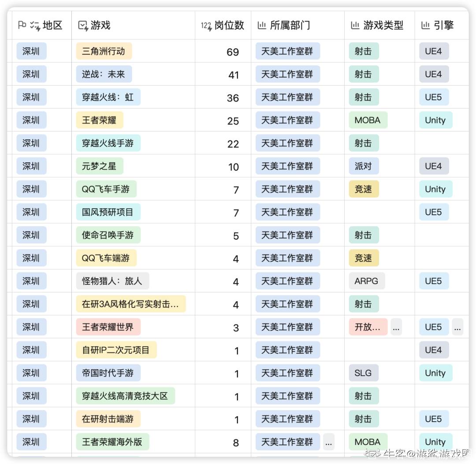Select the 国风预研项目 game tag
476x464 pixels.
click(x=108, y=212)
